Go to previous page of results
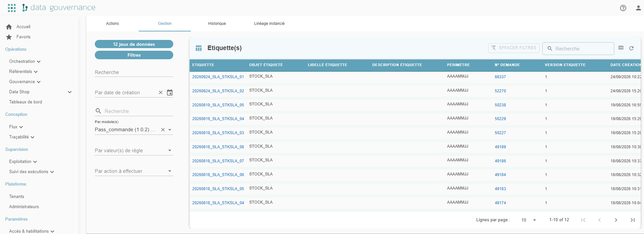 (600, 220)
